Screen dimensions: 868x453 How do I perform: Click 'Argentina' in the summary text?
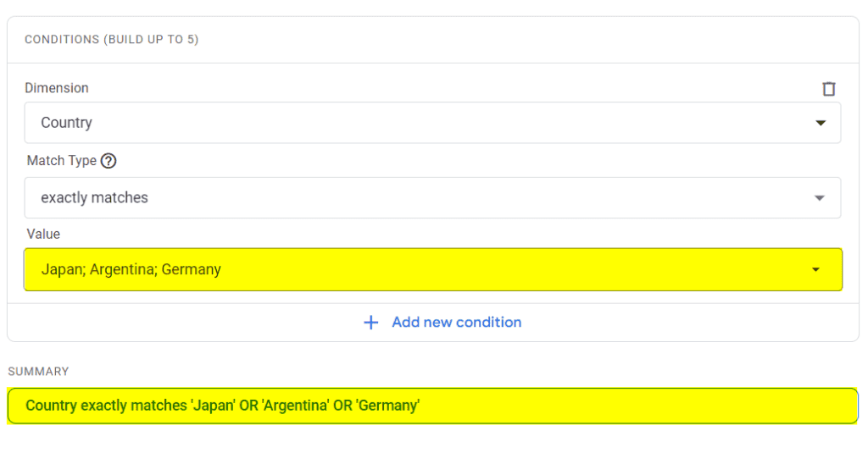295,406
